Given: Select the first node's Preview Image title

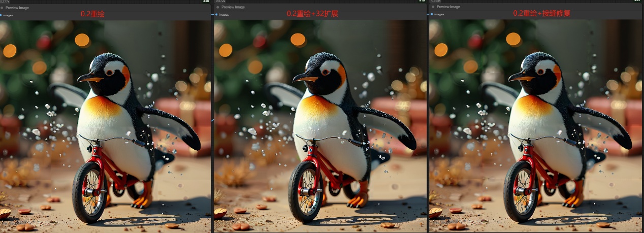Looking at the screenshot, I should pos(17,8).
